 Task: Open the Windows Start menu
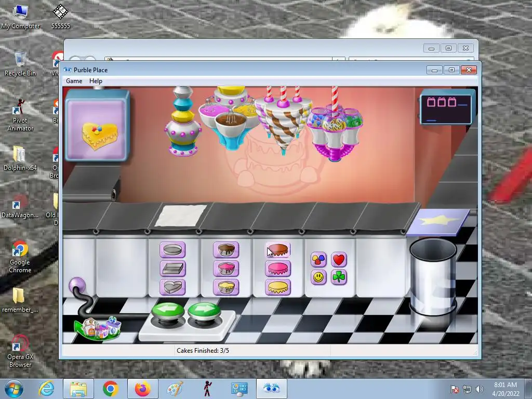14,389
